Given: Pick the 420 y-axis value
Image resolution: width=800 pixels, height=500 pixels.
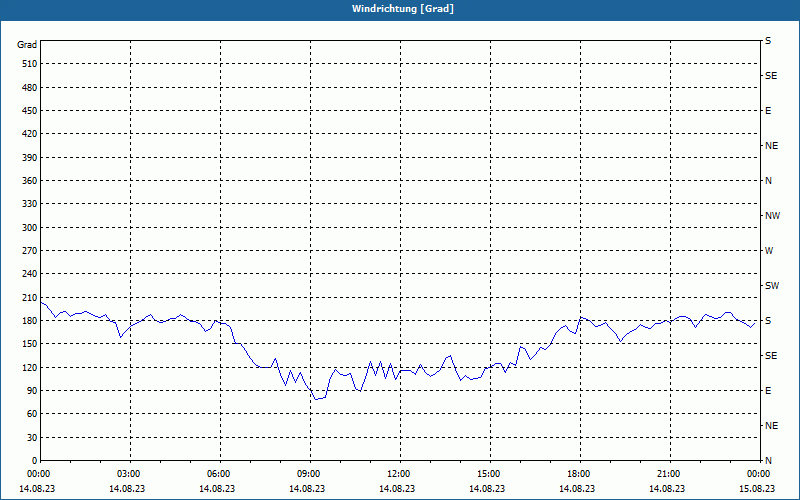Looking at the screenshot, I should [30, 134].
